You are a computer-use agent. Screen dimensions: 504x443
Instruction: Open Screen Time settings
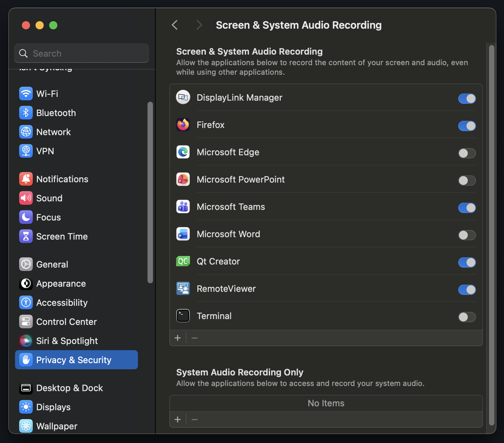click(62, 236)
